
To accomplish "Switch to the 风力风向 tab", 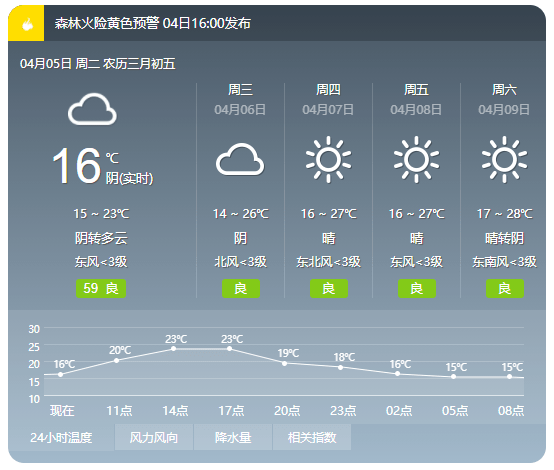I will 154,437.
